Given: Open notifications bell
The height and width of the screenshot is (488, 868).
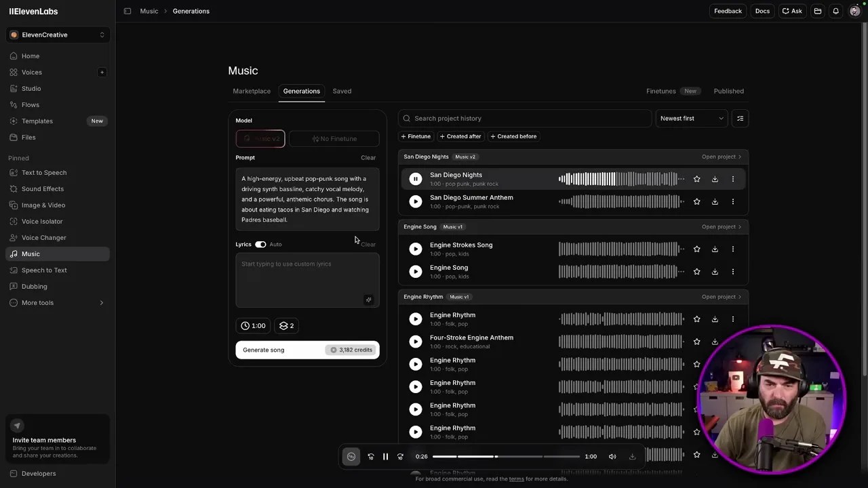Looking at the screenshot, I should (x=835, y=11).
